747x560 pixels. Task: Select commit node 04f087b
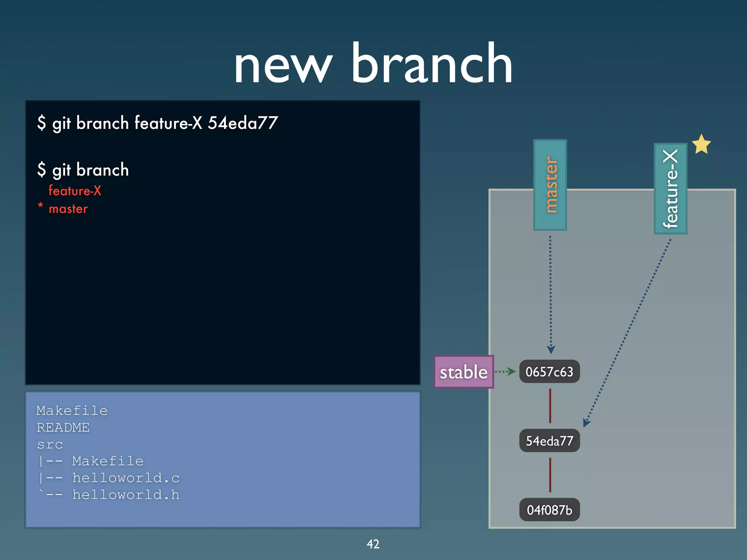tap(549, 510)
